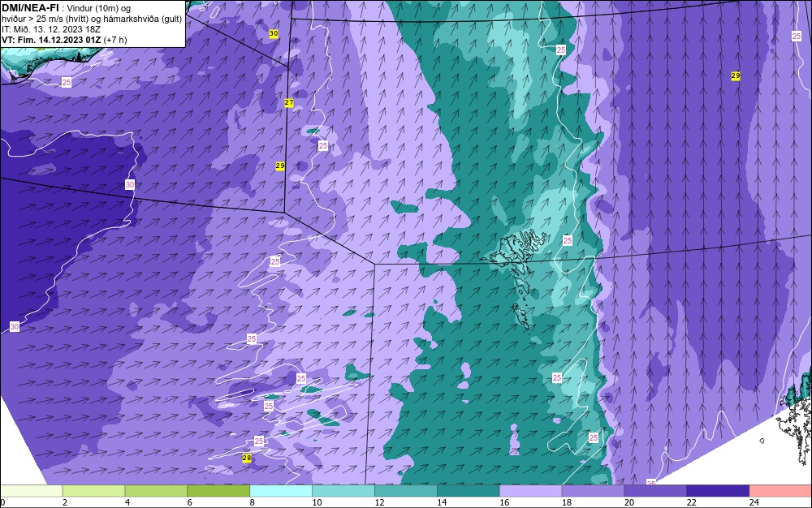Click the '20' tick label on the colour scale
This screenshot has width=812, height=508.
[629, 502]
